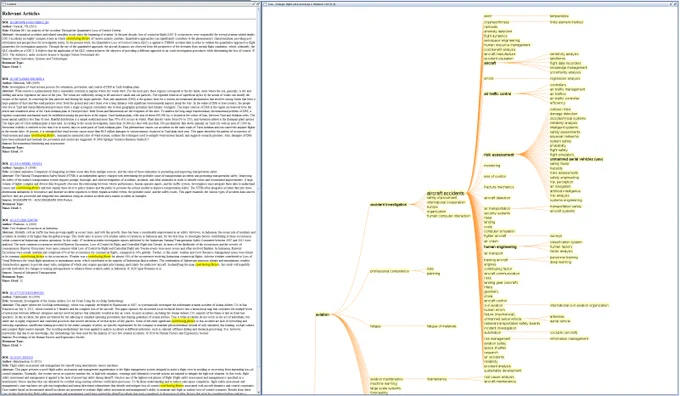680x396 pixels.
Task: Click 'unmanned aerial vehicles (uav)' node
Action: [576, 159]
